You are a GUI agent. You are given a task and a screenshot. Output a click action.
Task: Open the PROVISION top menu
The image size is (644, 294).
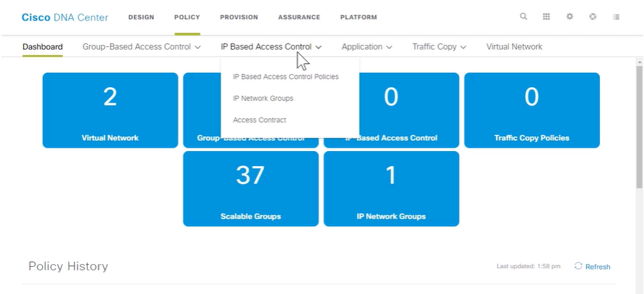click(239, 17)
